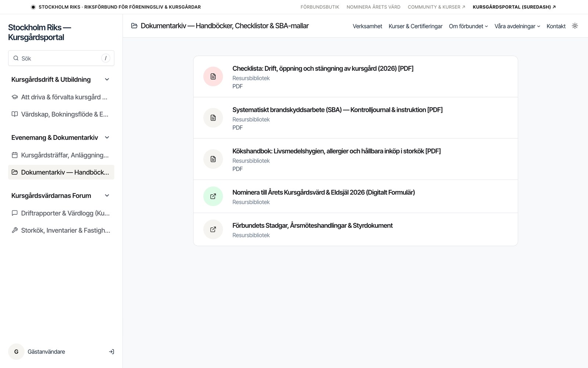Select Dokumentarkiv — Handböck... in the sidebar
The image size is (588, 368).
(x=61, y=172)
